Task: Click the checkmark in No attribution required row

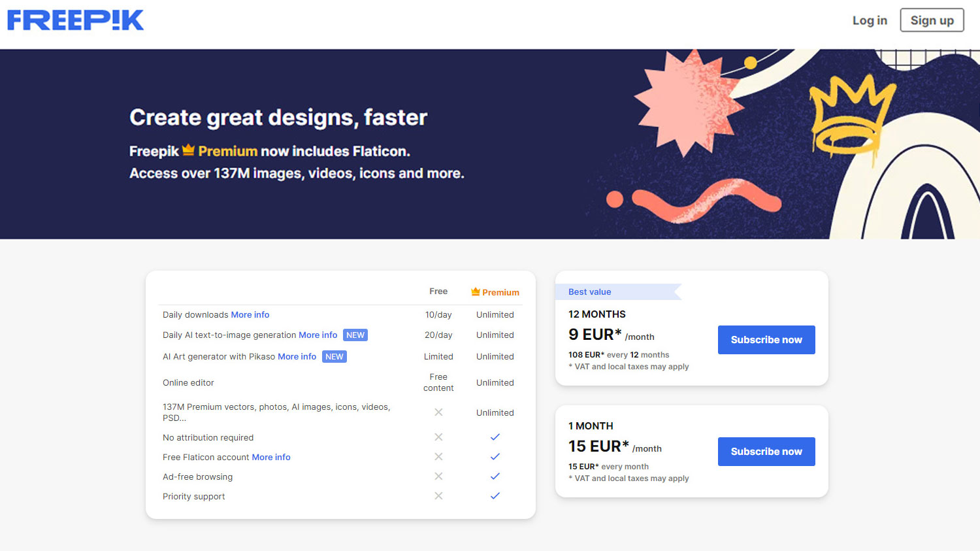Action: (495, 437)
